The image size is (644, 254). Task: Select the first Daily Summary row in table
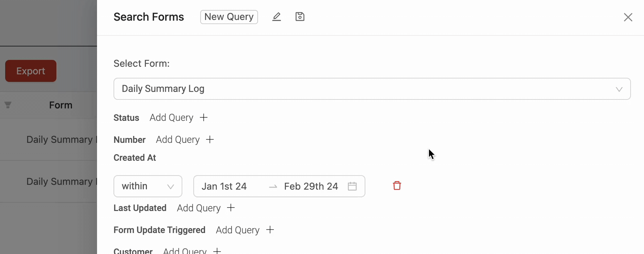tap(49, 139)
